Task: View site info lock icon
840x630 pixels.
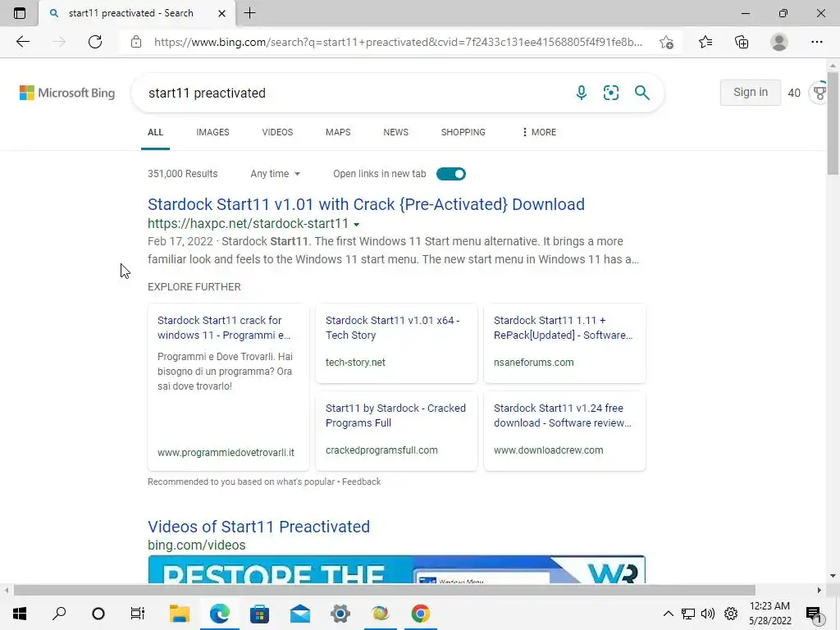Action: pyautogui.click(x=136, y=42)
